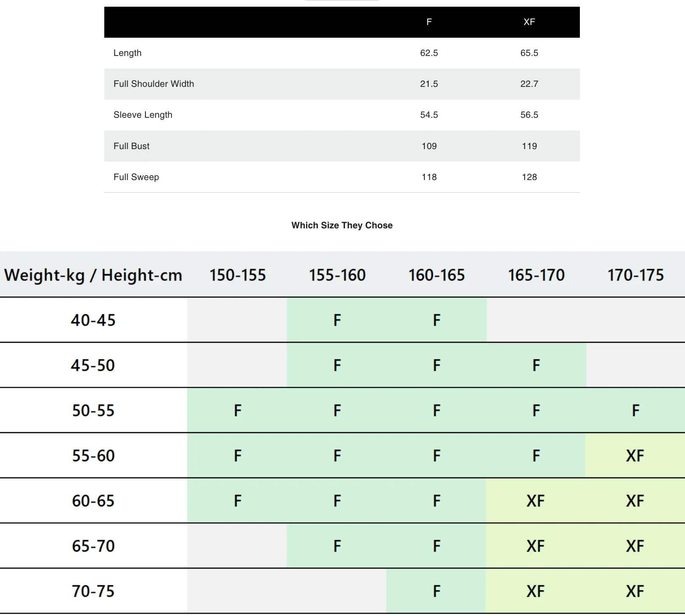Click the 119 XF full bust value
This screenshot has width=685, height=616.
529,146
